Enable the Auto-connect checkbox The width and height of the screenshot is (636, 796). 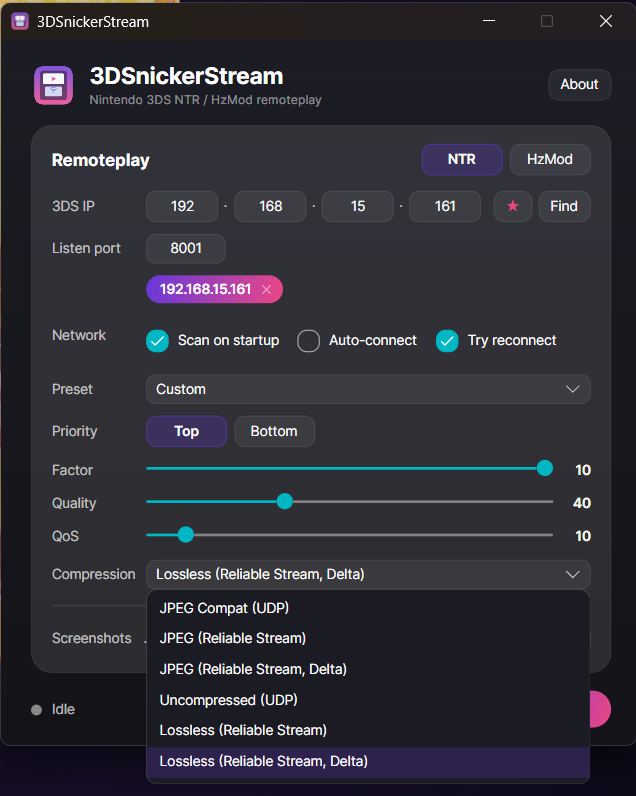309,341
